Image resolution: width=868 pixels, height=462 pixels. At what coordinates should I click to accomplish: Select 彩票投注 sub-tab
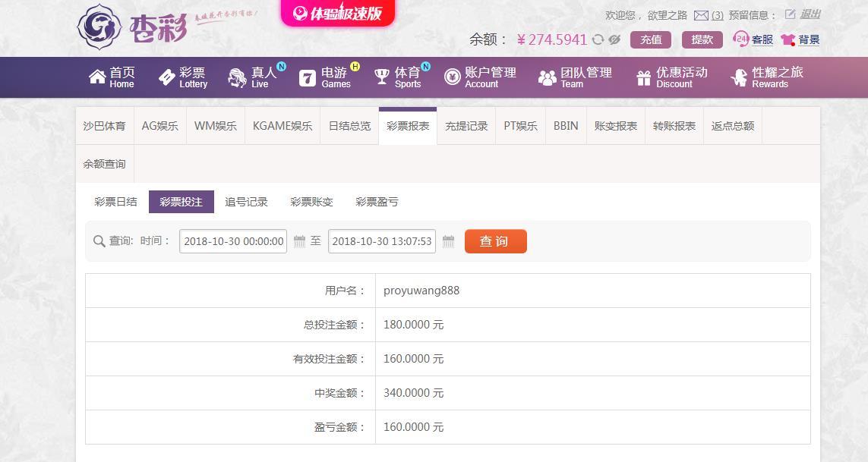coord(181,202)
